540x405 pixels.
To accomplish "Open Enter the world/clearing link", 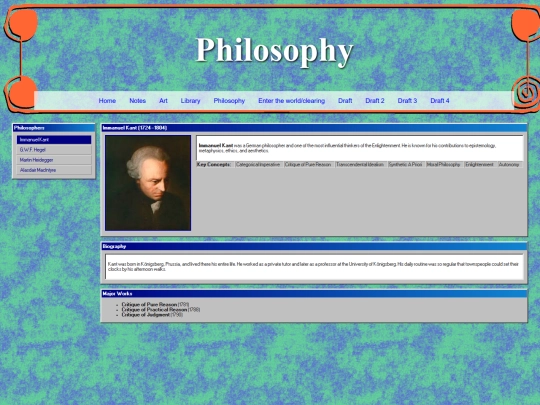I will click(291, 101).
